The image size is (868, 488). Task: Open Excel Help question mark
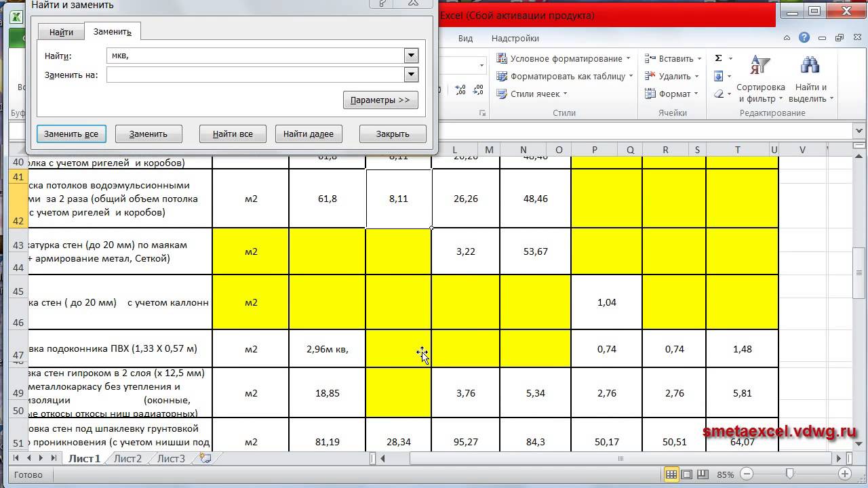pos(804,38)
